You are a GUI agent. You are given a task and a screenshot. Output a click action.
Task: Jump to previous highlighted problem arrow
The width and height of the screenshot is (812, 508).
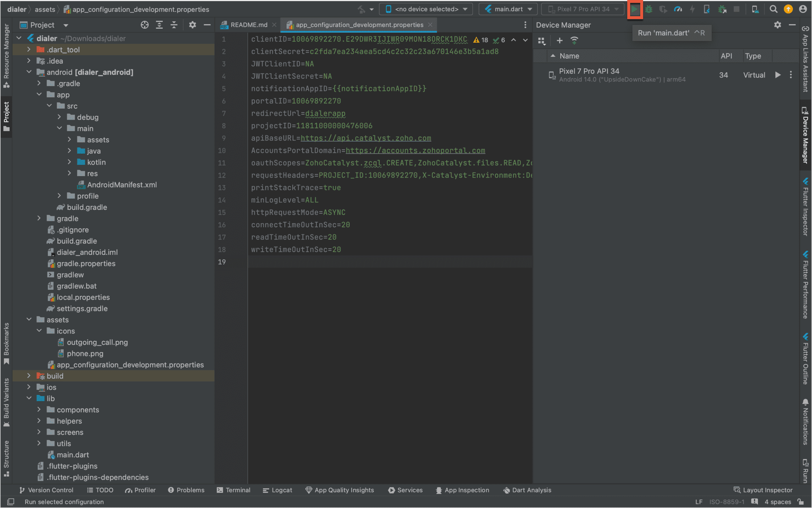pyautogui.click(x=514, y=40)
